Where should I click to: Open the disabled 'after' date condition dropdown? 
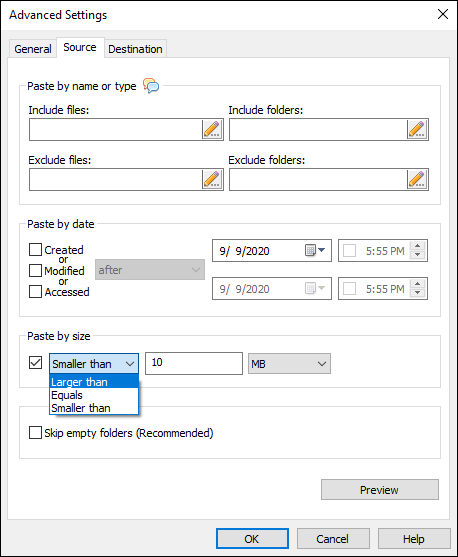pos(150,270)
